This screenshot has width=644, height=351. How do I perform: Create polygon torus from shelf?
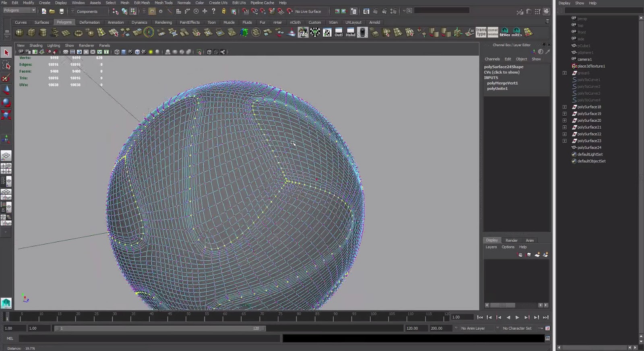pos(78,33)
